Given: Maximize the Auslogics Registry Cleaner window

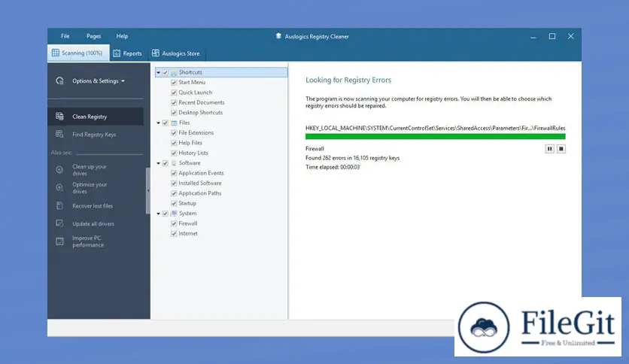Looking at the screenshot, I should 552,36.
